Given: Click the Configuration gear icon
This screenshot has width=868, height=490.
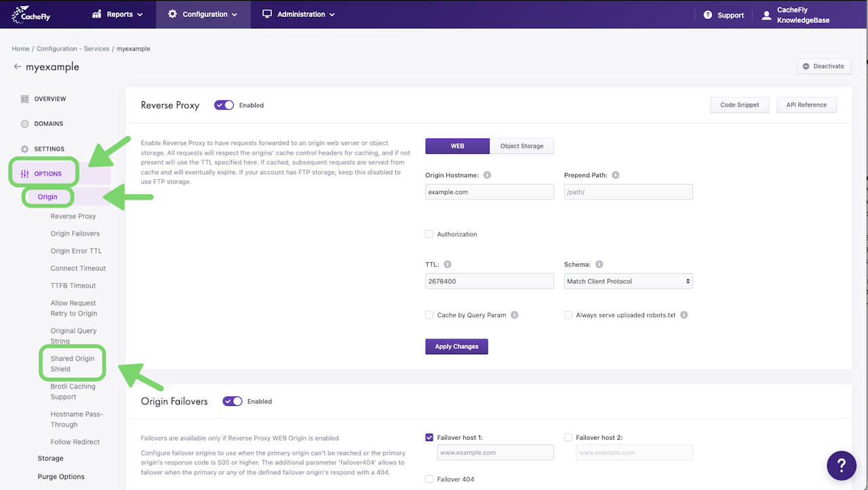Looking at the screenshot, I should pos(172,14).
